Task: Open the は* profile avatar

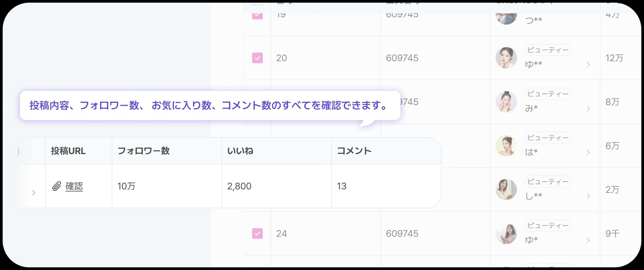Action: click(506, 146)
